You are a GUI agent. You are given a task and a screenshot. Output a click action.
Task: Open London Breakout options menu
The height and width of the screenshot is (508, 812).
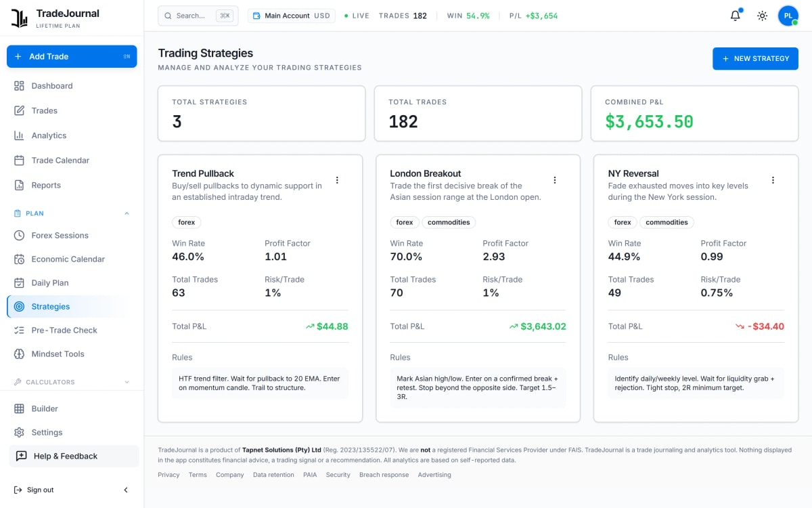pos(555,180)
